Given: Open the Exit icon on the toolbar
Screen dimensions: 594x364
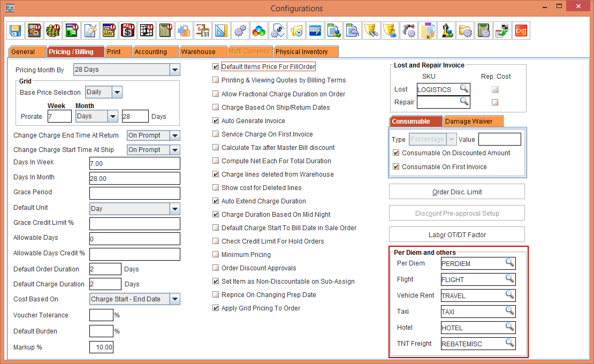Looking at the screenshot, I should coord(521,31).
